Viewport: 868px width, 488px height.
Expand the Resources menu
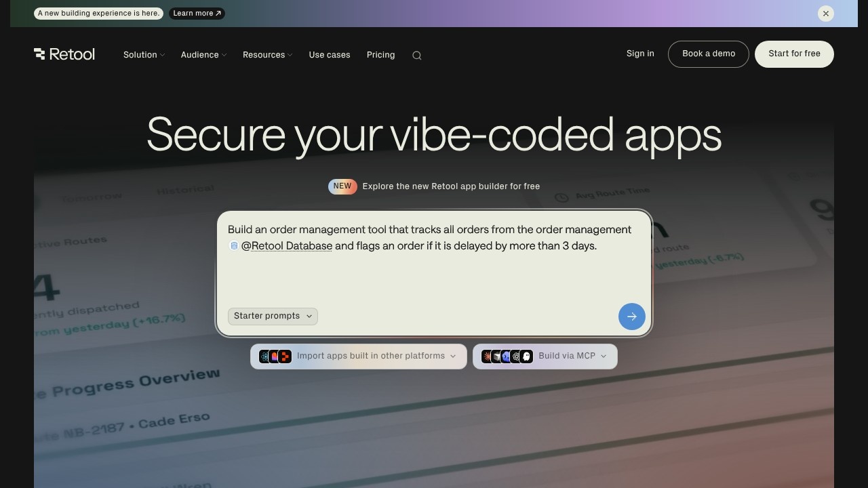267,55
